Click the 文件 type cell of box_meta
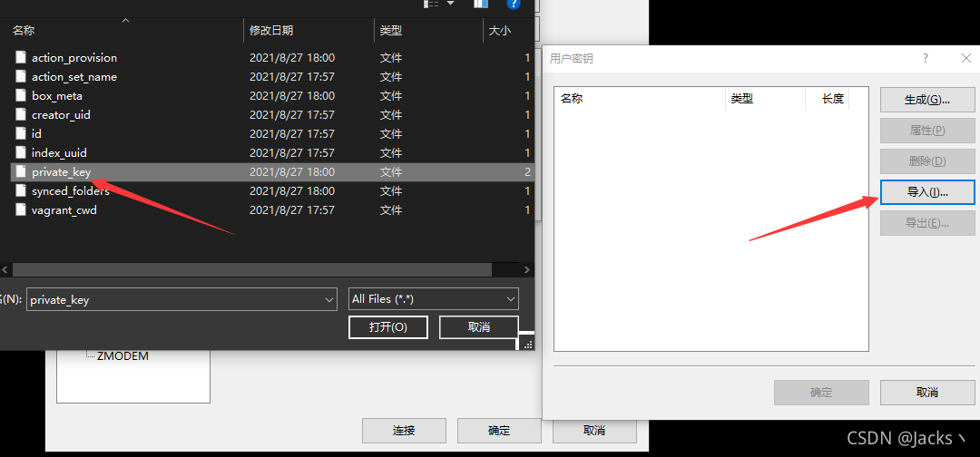The height and width of the screenshot is (457, 980). pyautogui.click(x=390, y=95)
